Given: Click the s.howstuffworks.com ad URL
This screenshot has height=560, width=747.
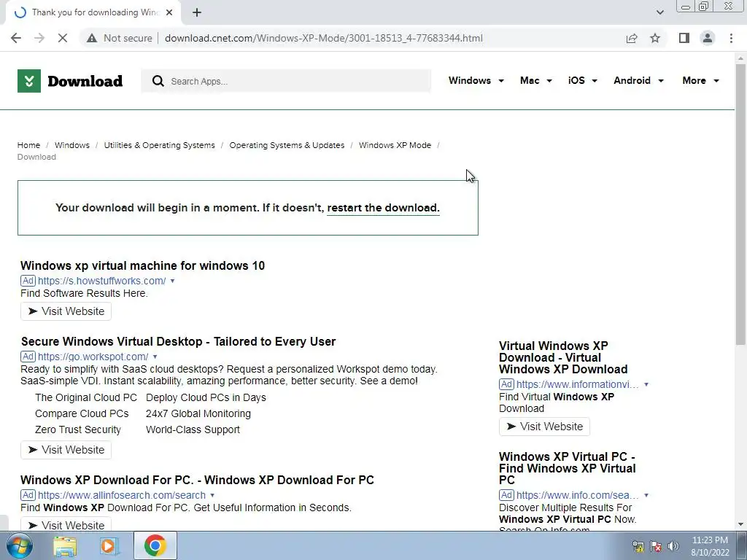Looking at the screenshot, I should (102, 281).
